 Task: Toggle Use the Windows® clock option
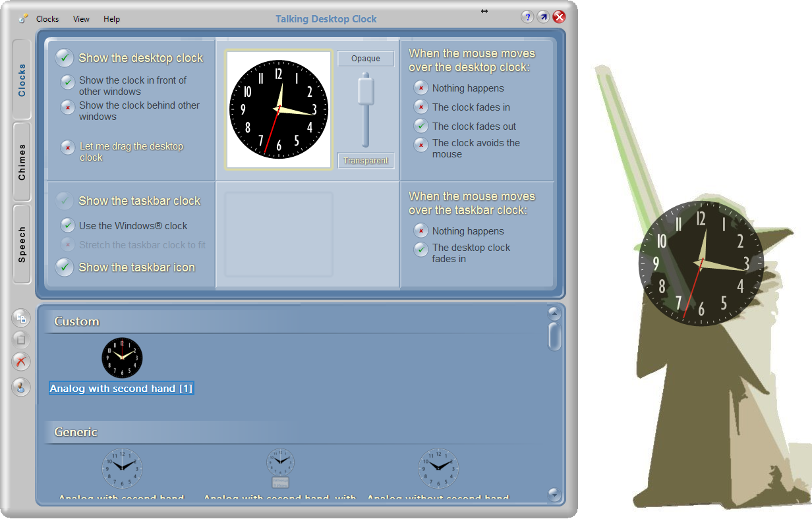(68, 225)
